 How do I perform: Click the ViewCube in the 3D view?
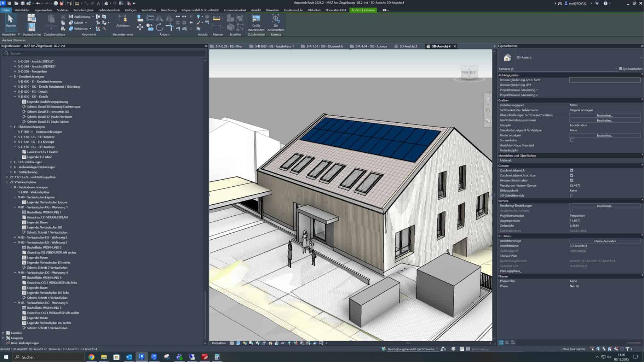click(470, 72)
